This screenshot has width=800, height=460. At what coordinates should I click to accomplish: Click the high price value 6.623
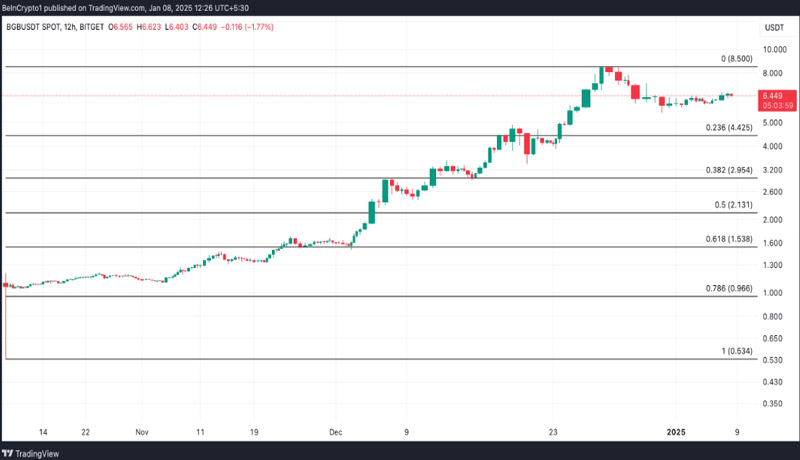tap(151, 27)
